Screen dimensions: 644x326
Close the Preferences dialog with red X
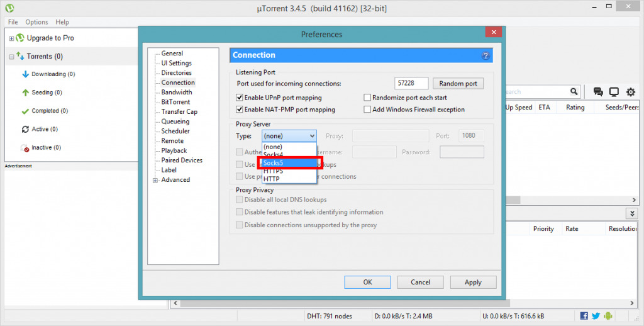click(494, 32)
